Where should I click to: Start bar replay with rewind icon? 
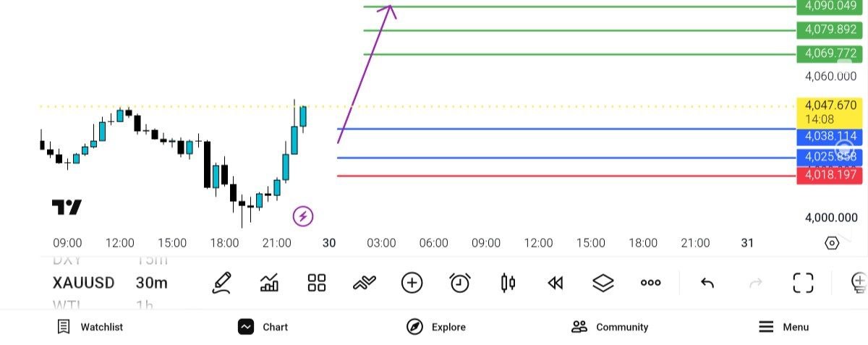click(x=555, y=283)
